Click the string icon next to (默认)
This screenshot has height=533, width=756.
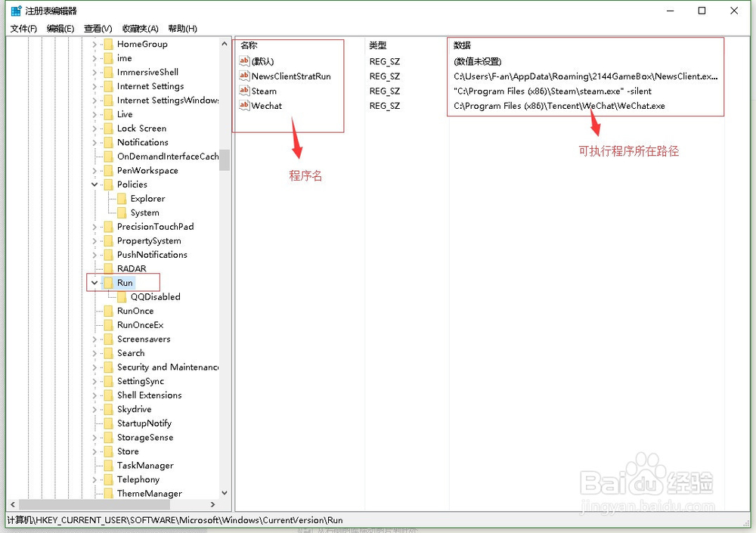click(x=243, y=60)
